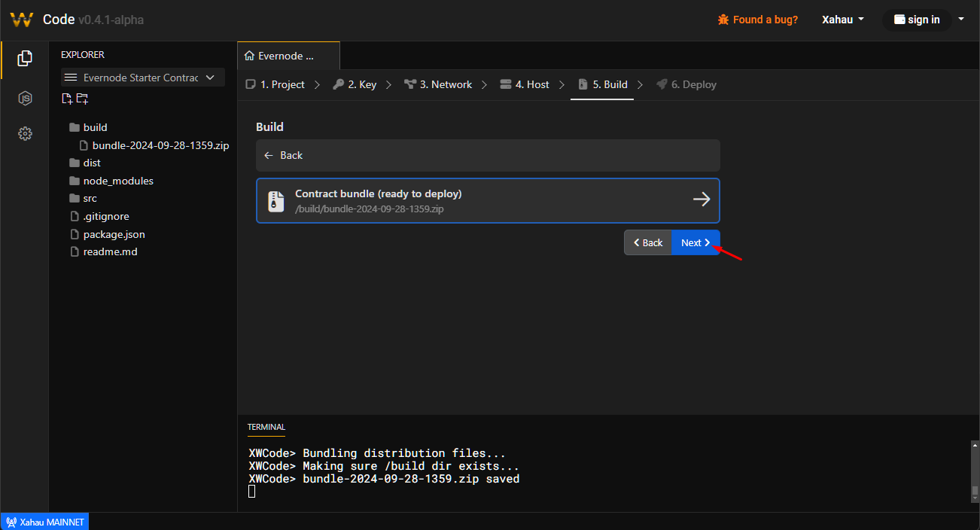This screenshot has height=530, width=980.
Task: Click the terminal cursor input line
Action: (252, 492)
